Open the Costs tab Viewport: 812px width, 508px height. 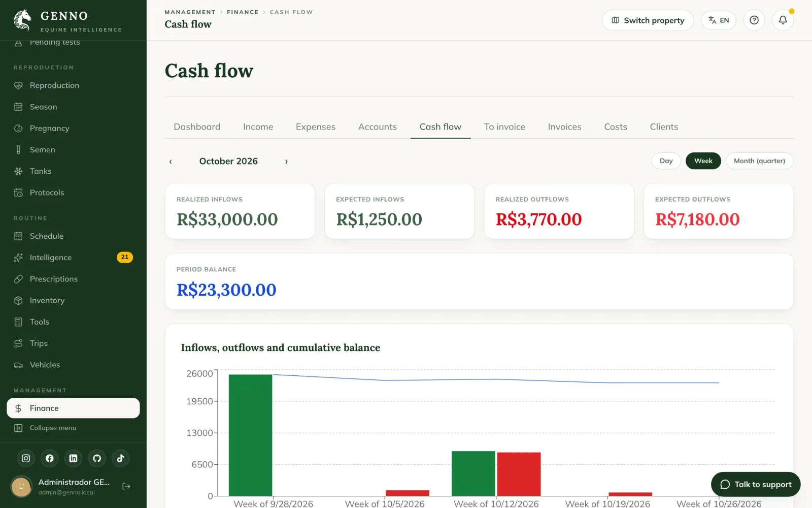616,127
